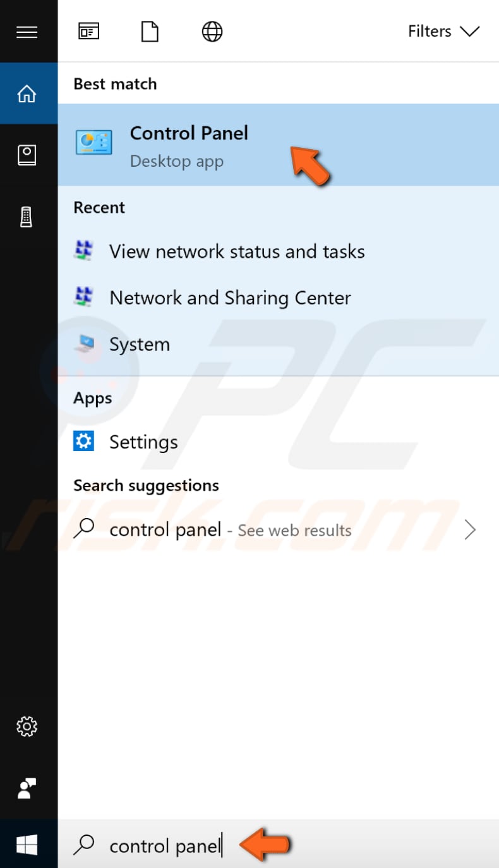Collapse the Filters chevron at top right
The height and width of the screenshot is (868, 499).
[470, 31]
